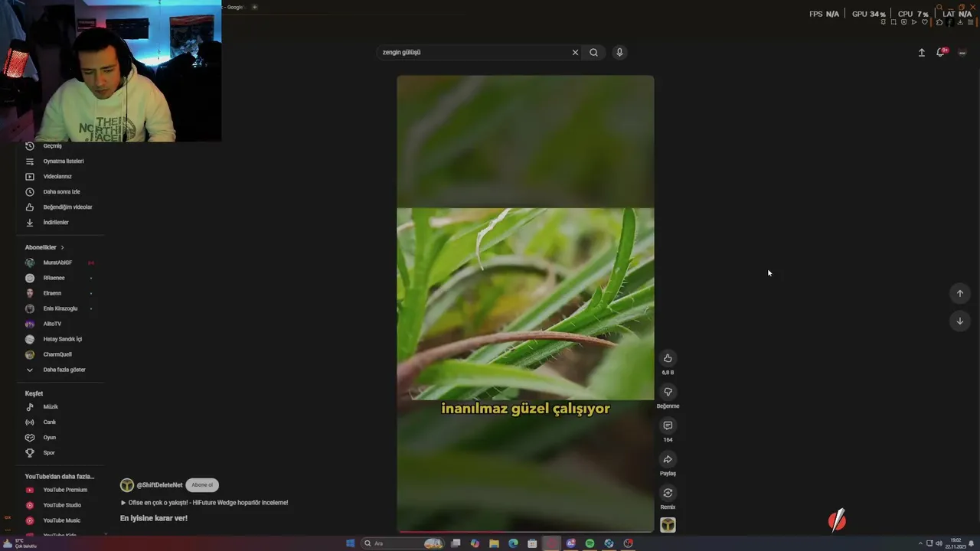The width and height of the screenshot is (980, 551).
Task: Open Daha sonra izle in the sidebar
Action: pos(60,192)
